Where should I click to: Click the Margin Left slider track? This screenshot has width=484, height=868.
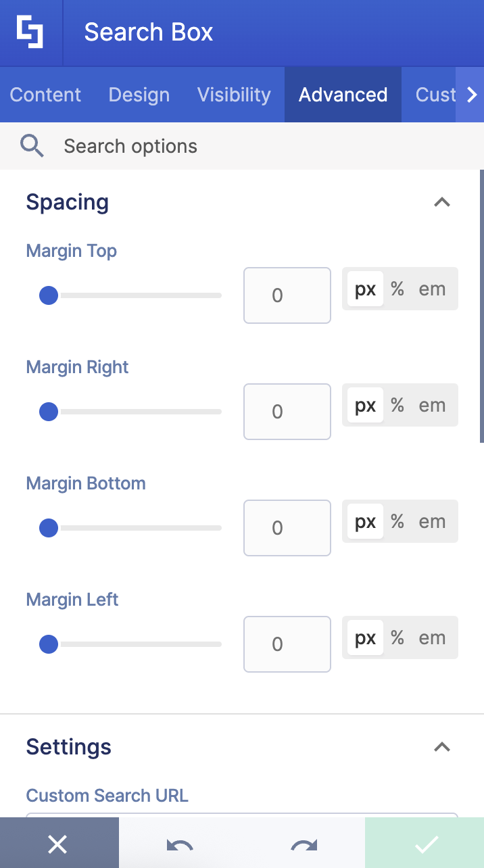click(135, 644)
